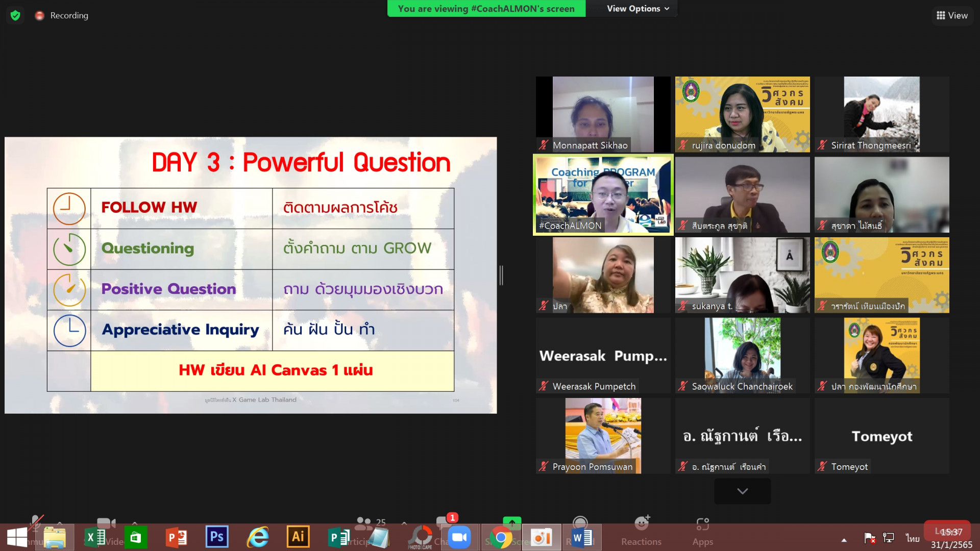Select the #CoachALMON speaker video tile

click(x=603, y=194)
